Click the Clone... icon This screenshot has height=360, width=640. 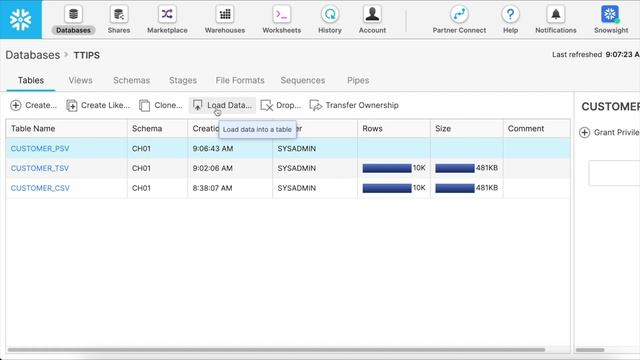coord(144,105)
